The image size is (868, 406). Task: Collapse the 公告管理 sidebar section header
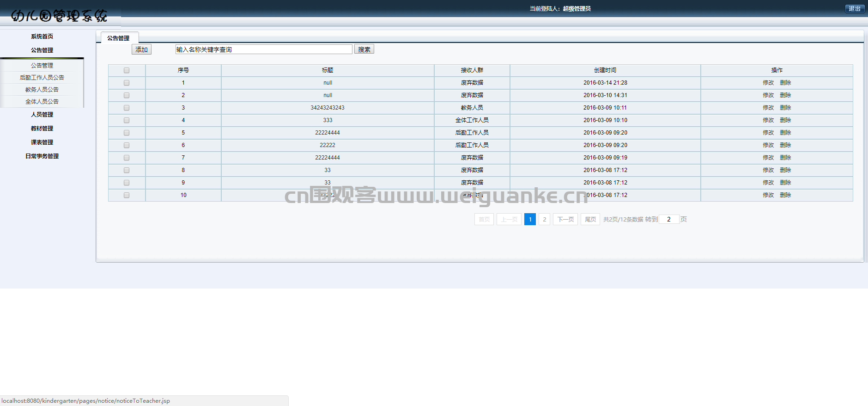pos(42,50)
